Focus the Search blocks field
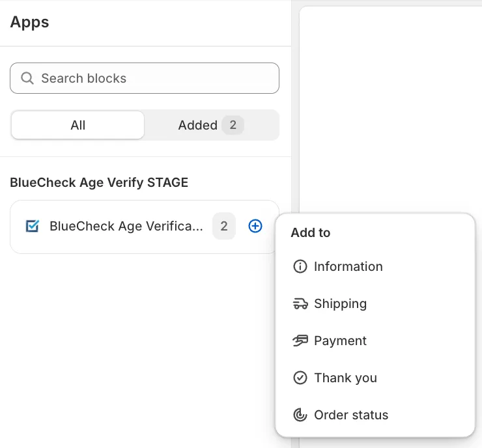This screenshot has height=448, width=482. point(145,78)
